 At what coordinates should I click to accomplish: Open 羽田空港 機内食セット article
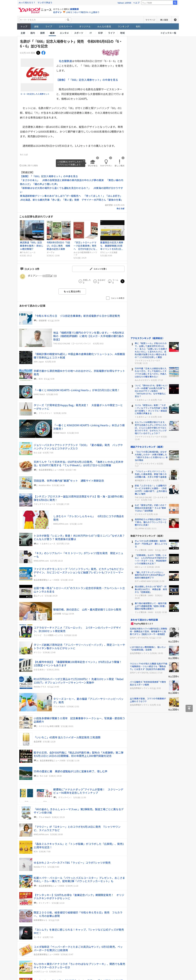coord(69,481)
